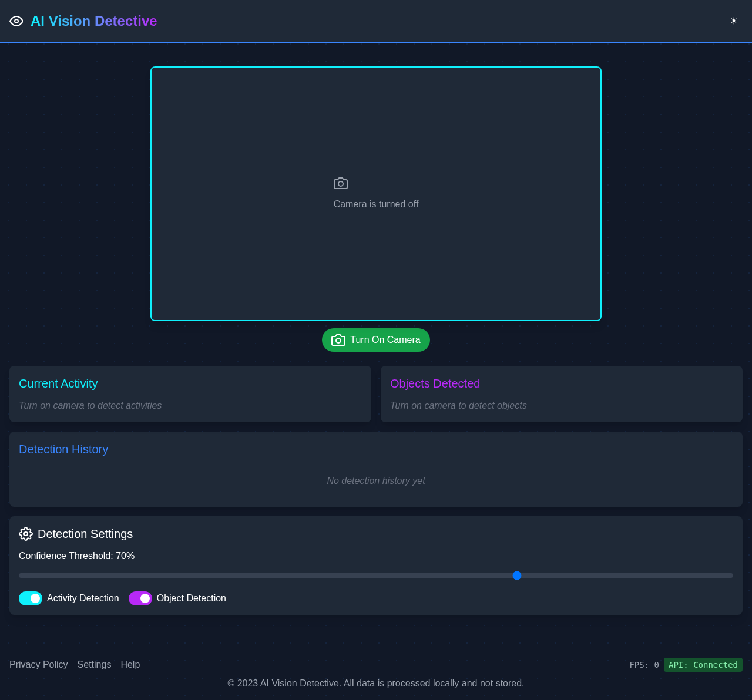Click the camera icon inside the green button
This screenshot has width=752, height=700.
(338, 340)
